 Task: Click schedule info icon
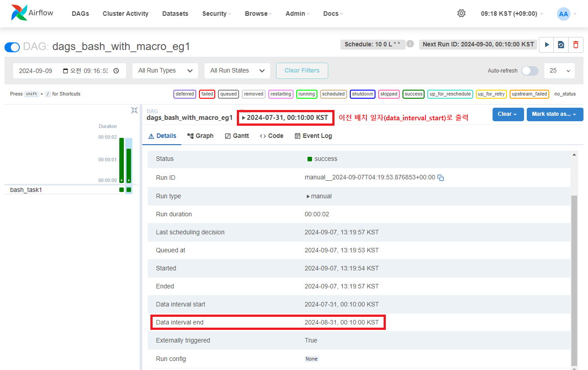[x=410, y=44]
